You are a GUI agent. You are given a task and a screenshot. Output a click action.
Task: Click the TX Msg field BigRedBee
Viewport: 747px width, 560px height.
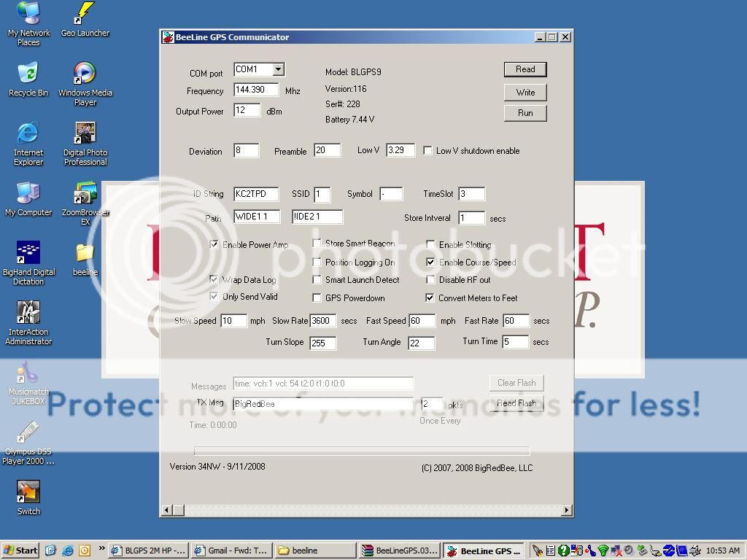(323, 404)
